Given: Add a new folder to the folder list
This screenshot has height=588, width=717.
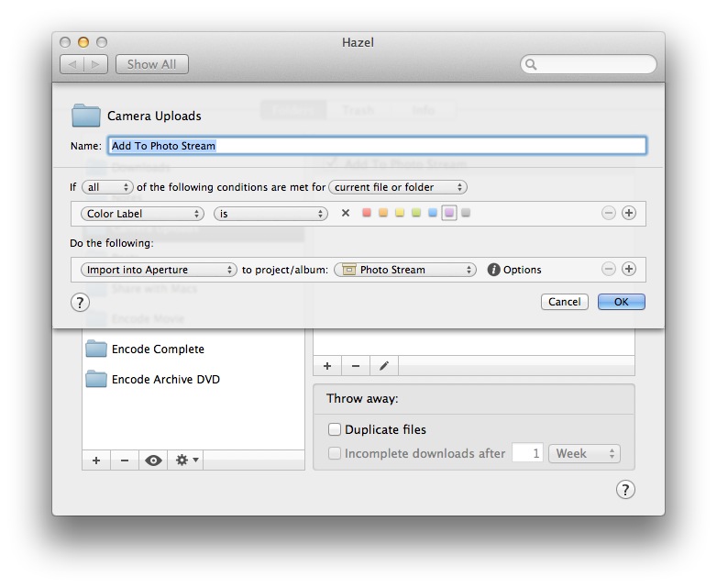Looking at the screenshot, I should click(96, 460).
